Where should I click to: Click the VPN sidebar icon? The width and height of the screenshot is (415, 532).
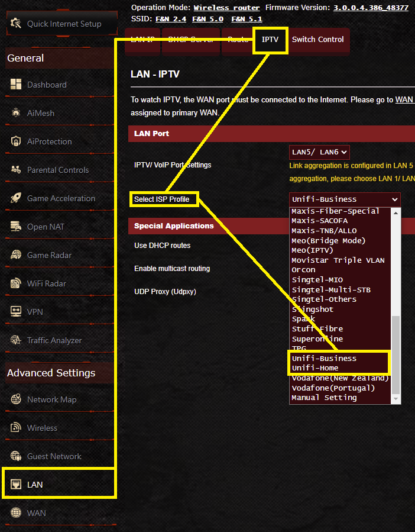16,312
